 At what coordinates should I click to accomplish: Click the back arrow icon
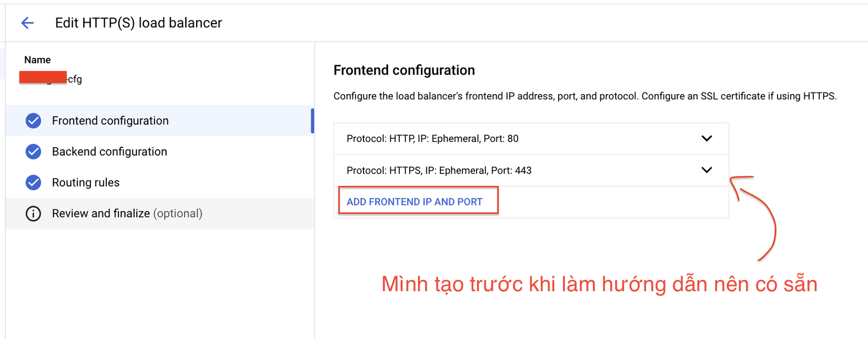[x=27, y=23]
